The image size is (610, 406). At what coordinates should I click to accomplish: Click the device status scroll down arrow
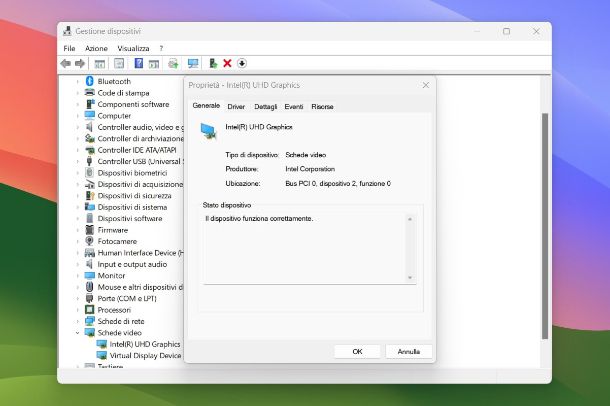(x=410, y=277)
